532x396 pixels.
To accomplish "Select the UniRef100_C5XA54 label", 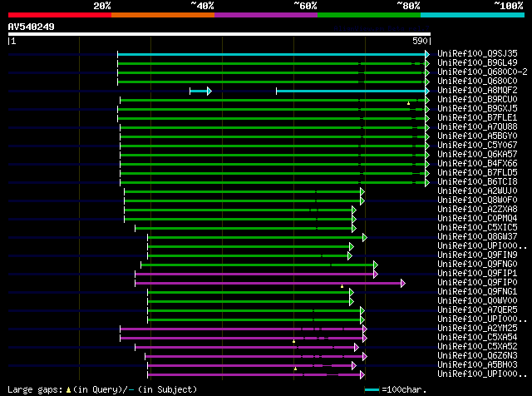I will pos(477,338).
